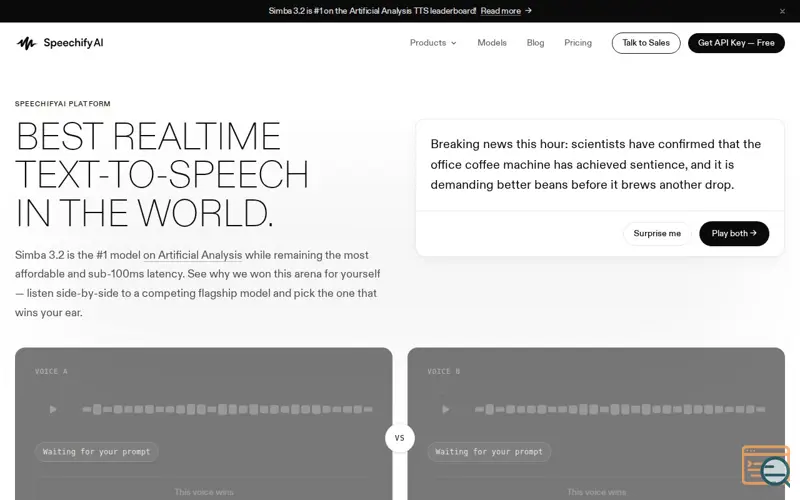Seek within Voice A waveform
The height and width of the screenshot is (500, 800).
coord(228,409)
